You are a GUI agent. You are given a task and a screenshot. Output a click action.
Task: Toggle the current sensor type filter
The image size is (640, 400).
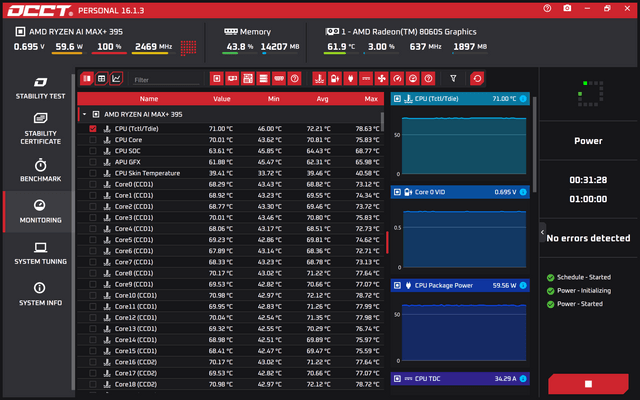(366, 78)
